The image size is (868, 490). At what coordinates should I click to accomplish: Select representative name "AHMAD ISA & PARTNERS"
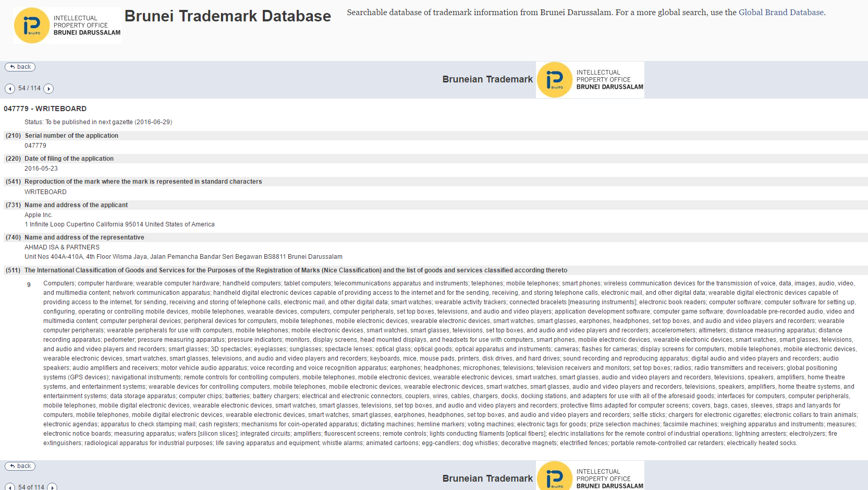point(62,247)
